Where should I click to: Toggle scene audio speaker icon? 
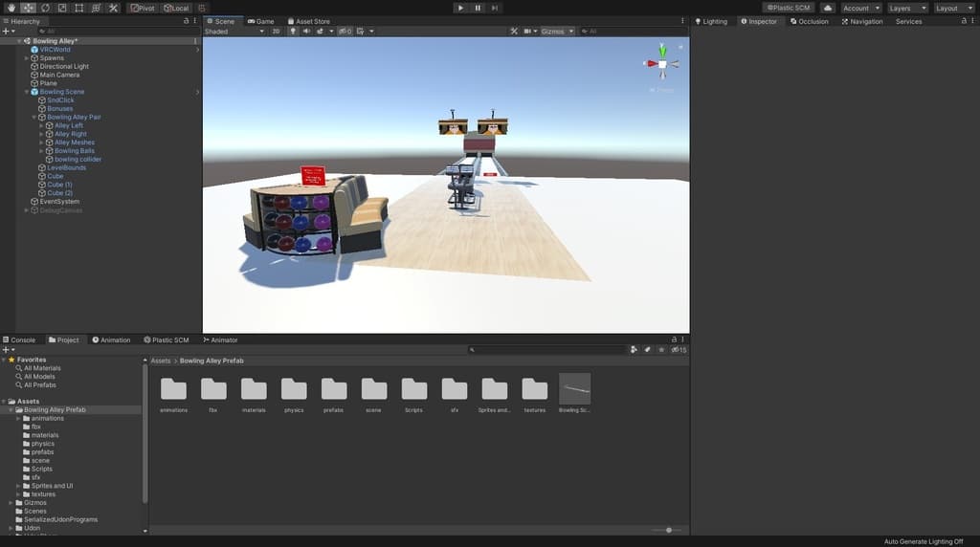point(306,31)
